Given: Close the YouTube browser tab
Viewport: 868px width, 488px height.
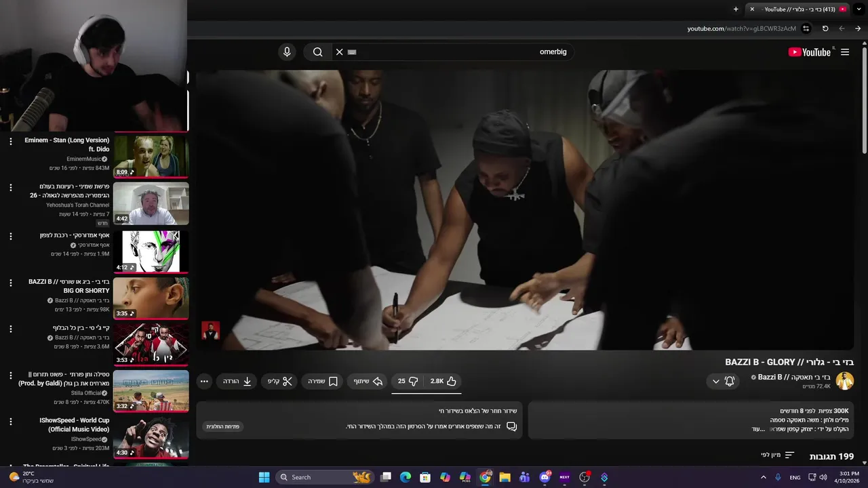Looking at the screenshot, I should [x=752, y=9].
